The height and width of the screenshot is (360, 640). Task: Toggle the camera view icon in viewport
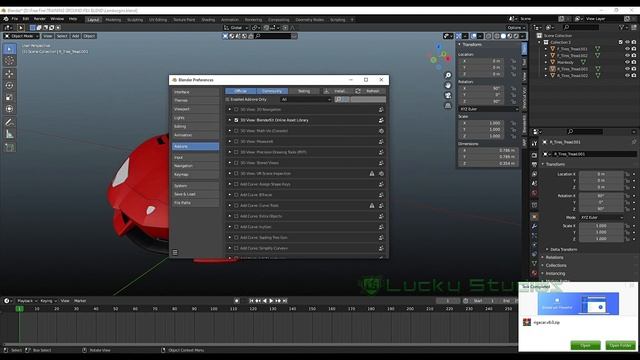click(448, 96)
